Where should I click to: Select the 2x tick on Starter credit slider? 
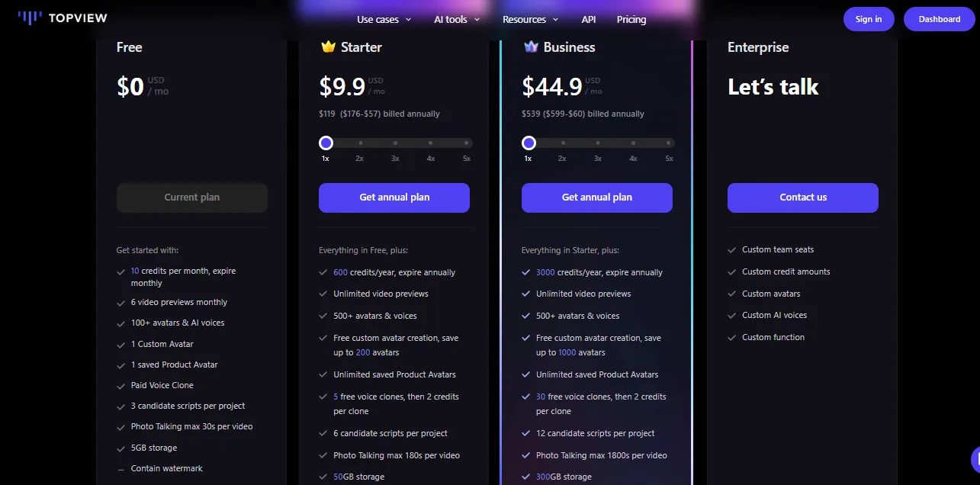point(360,143)
